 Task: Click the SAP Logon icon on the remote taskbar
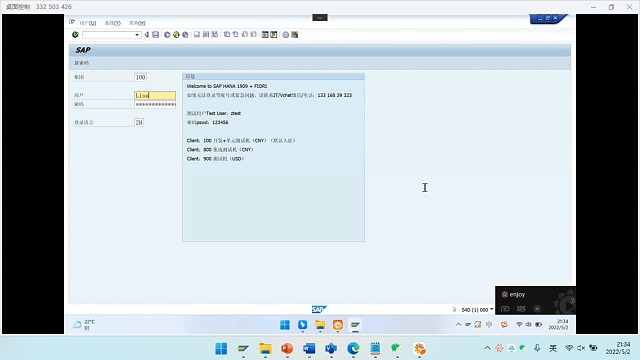tap(355, 325)
